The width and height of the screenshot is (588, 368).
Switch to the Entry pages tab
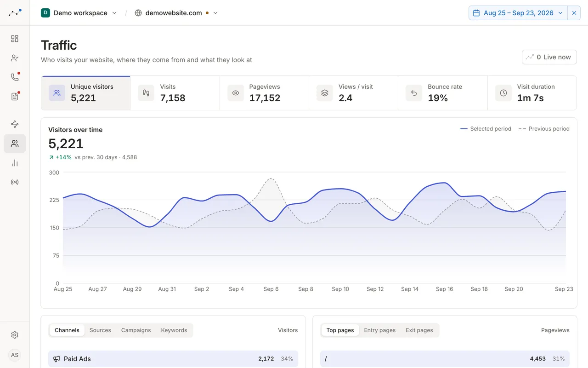click(x=380, y=330)
